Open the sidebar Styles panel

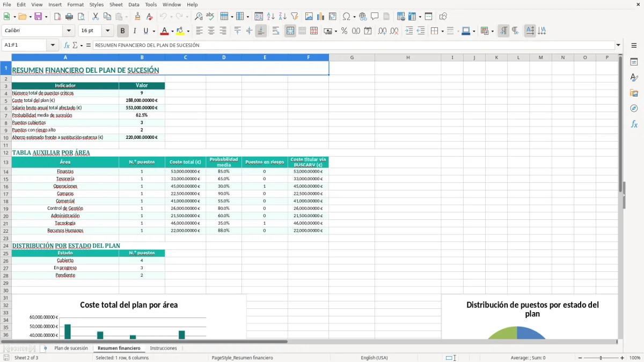pyautogui.click(x=634, y=78)
